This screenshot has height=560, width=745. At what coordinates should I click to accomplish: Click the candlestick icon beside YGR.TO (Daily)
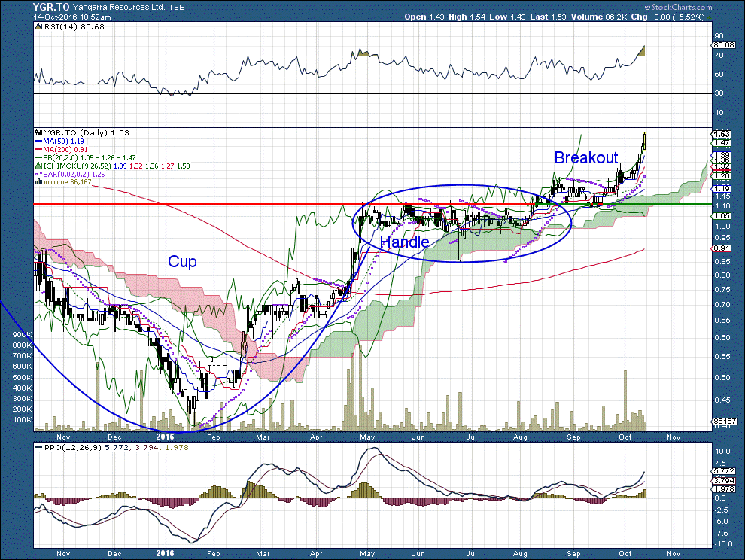pyautogui.click(x=39, y=133)
